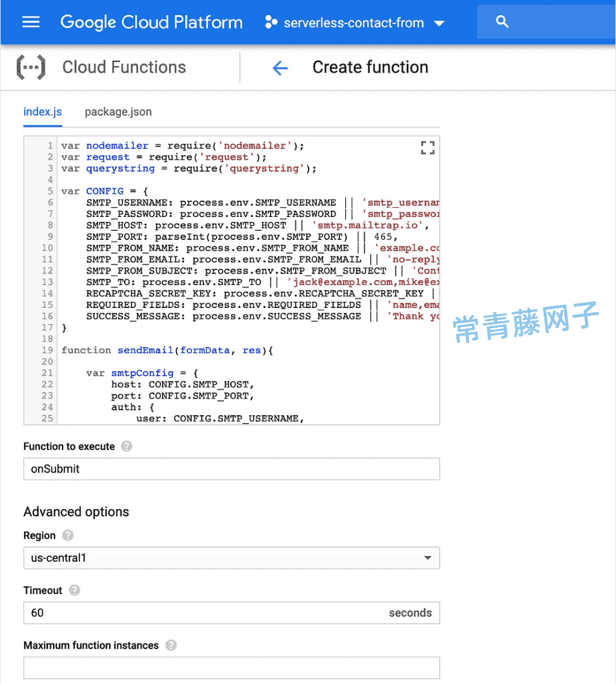The height and width of the screenshot is (684, 616).
Task: Expand the code editor to fullscreen
Action: click(x=427, y=148)
